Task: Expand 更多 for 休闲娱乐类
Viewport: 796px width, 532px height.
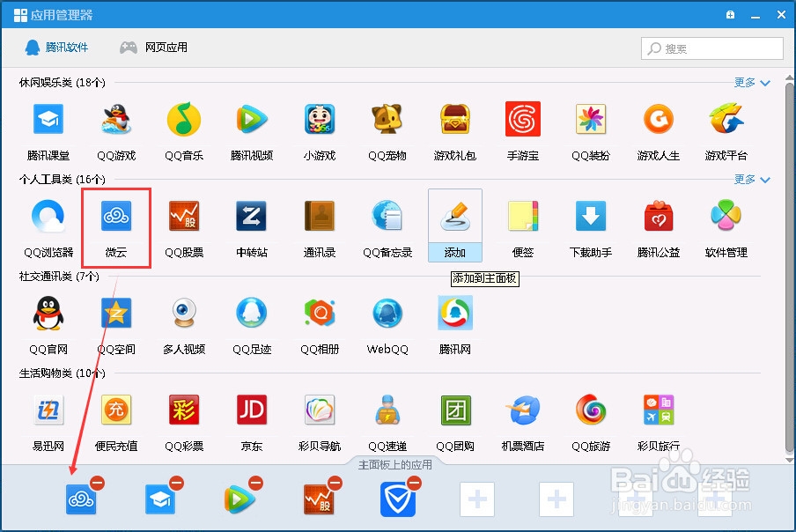Action: point(752,82)
